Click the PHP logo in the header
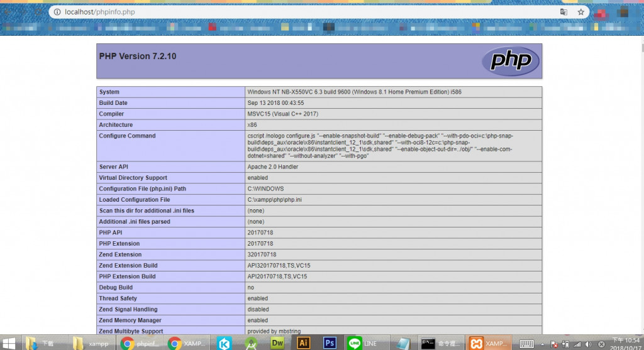The width and height of the screenshot is (644, 350). point(510,61)
